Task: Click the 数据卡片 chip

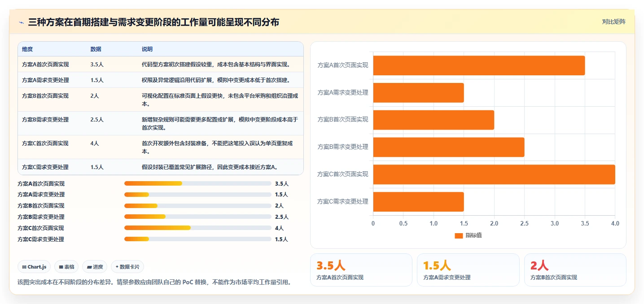Action: (127, 267)
